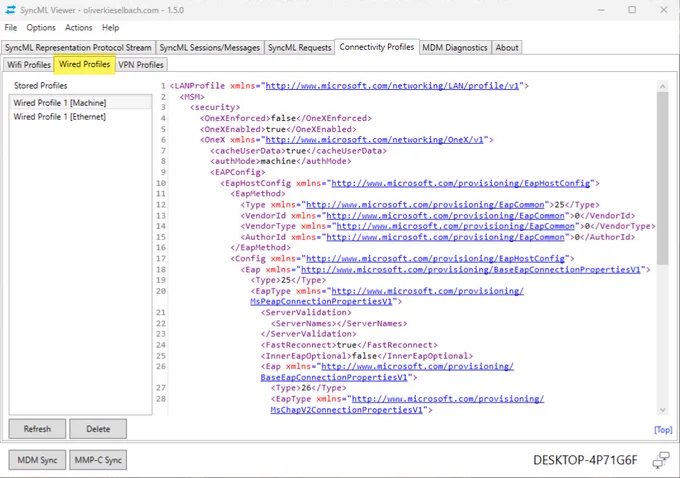680x478 pixels.
Task: Open the Options menu
Action: click(41, 28)
